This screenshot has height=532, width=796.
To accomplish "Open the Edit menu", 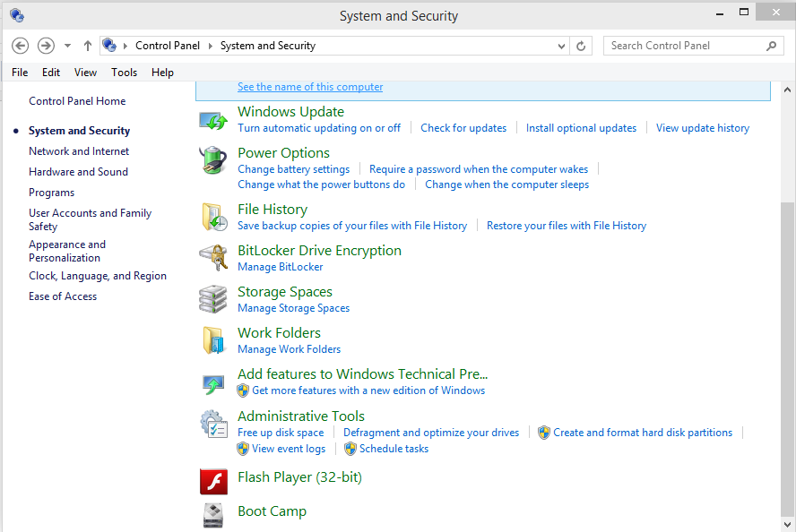I will pos(51,73).
